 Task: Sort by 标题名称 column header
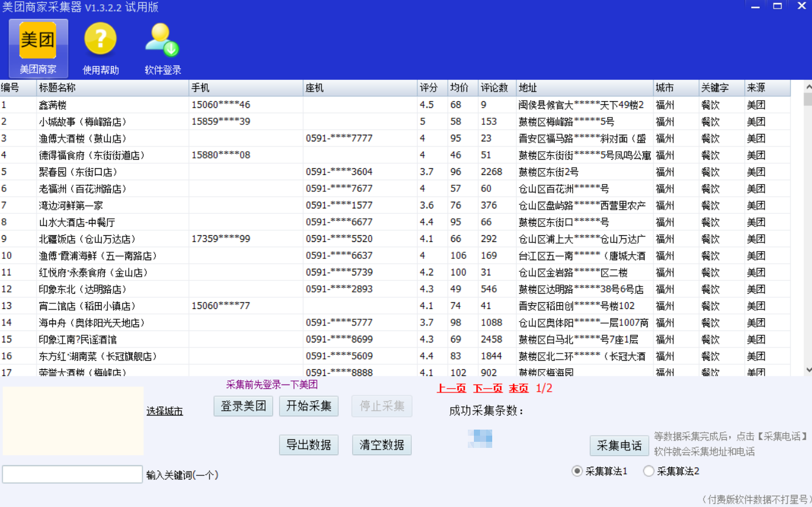tap(113, 88)
